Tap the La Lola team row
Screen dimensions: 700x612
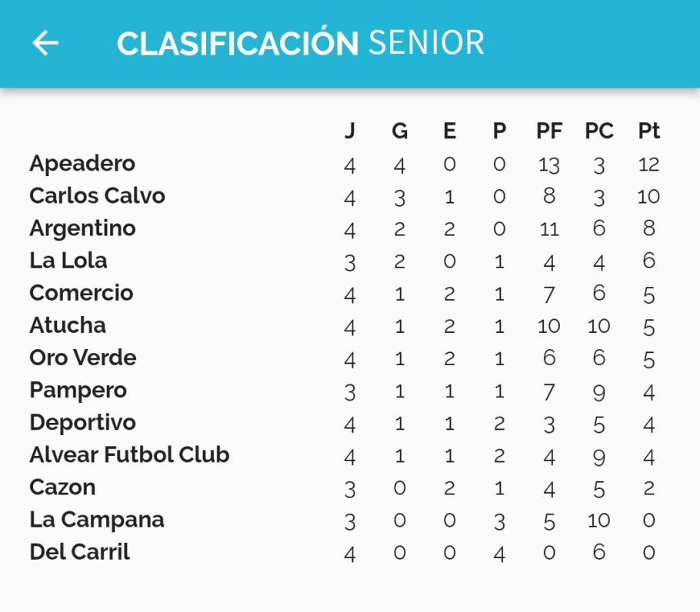[345, 261]
